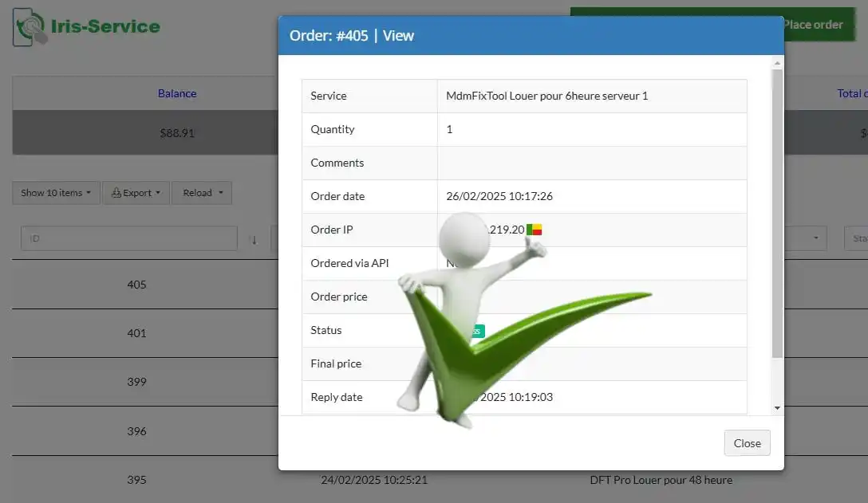Click the Service value MdmFixTool text
The width and height of the screenshot is (868, 503).
[547, 96]
